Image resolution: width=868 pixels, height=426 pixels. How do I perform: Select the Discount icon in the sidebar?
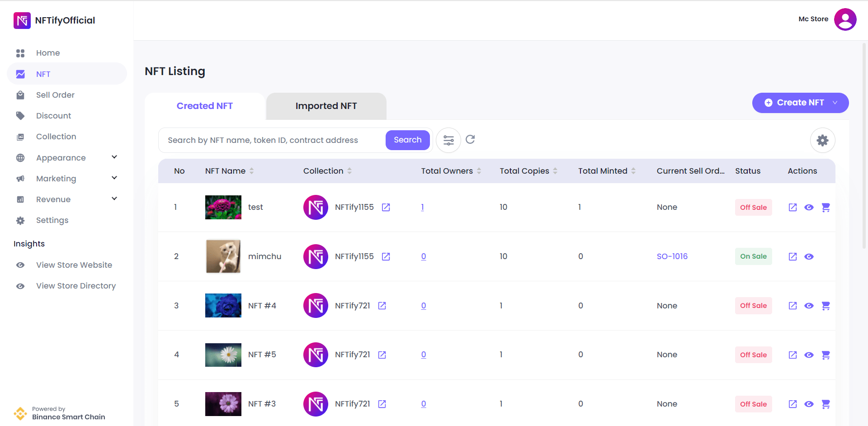tap(20, 115)
